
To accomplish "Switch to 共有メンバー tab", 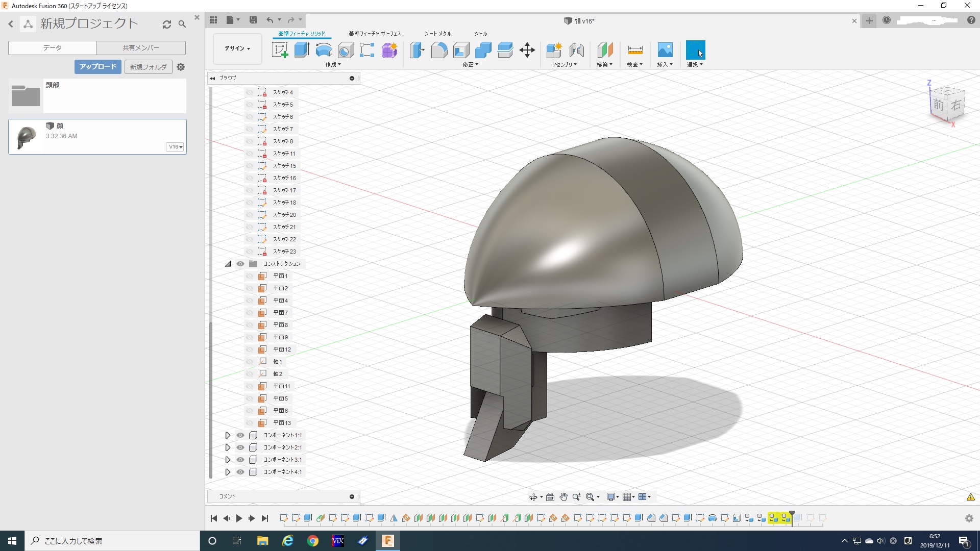I will (141, 48).
